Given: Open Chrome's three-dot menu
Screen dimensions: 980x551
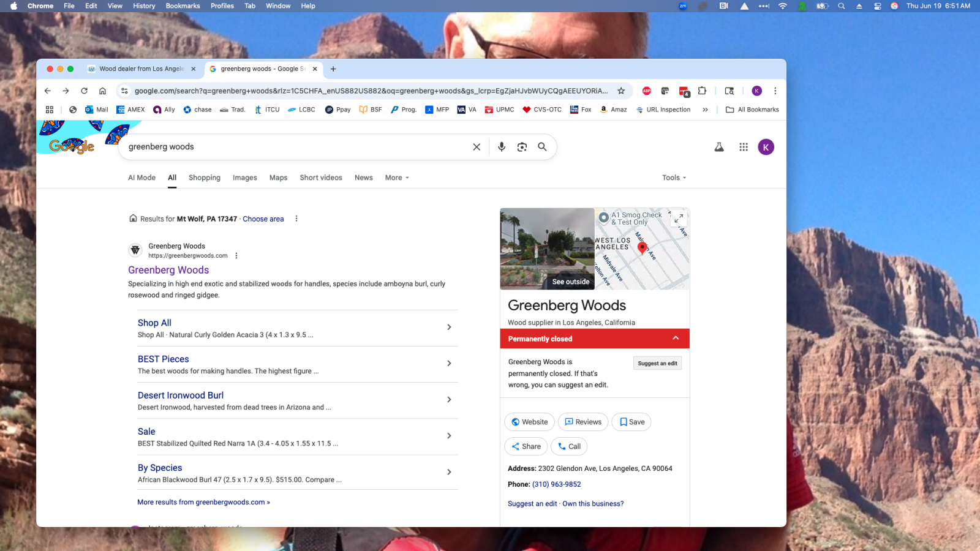Looking at the screenshot, I should (775, 91).
